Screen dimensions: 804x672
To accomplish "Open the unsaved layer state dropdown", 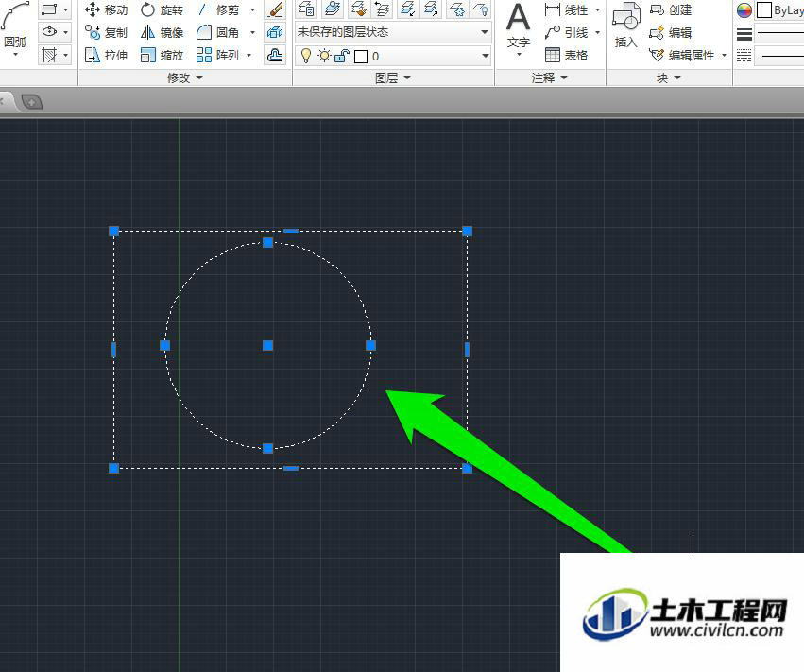I will pos(485,32).
